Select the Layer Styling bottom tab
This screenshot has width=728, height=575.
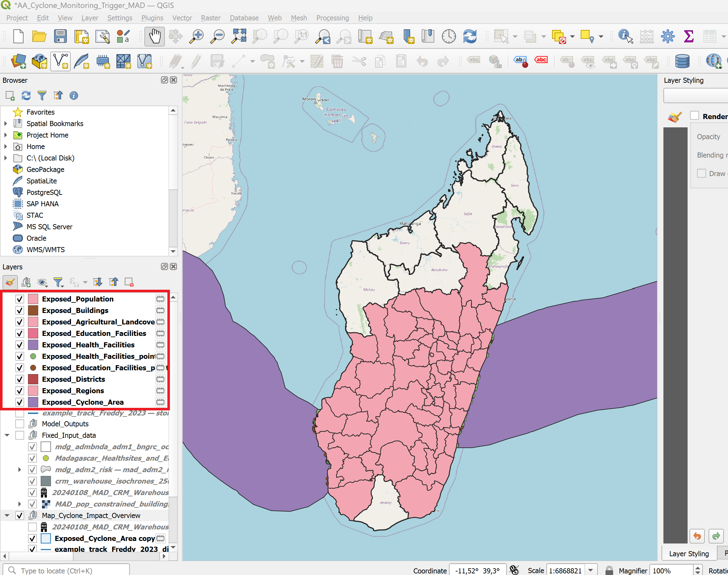tap(689, 553)
